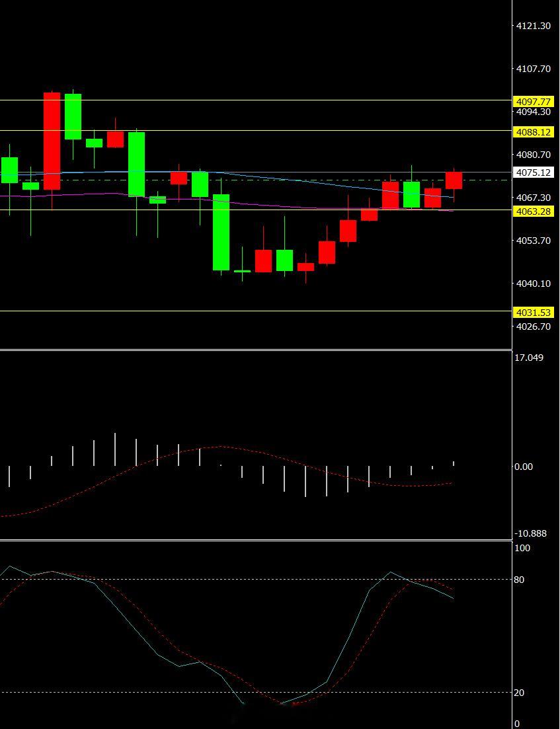Select the yellow 4031.53 price level label
The image size is (560, 729).
tap(534, 313)
